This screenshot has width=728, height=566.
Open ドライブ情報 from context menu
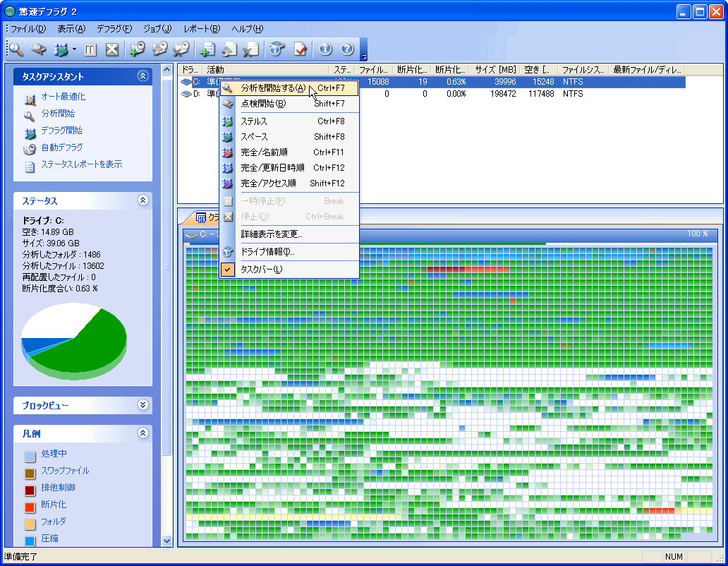tap(289, 252)
